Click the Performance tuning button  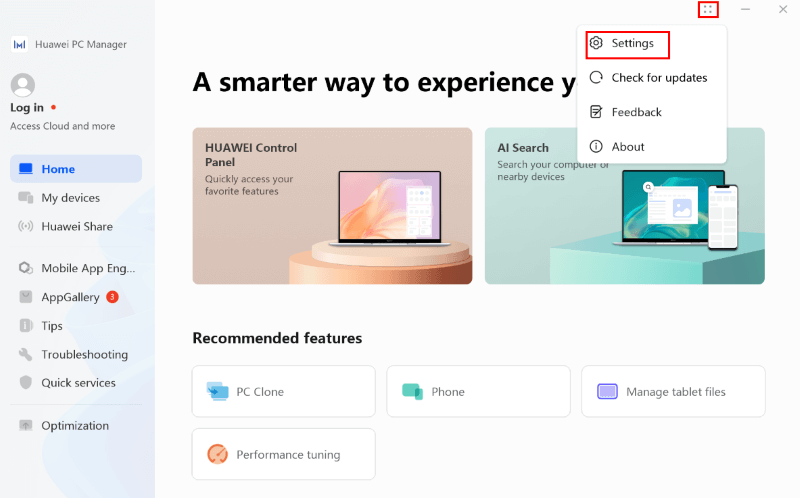coord(284,454)
